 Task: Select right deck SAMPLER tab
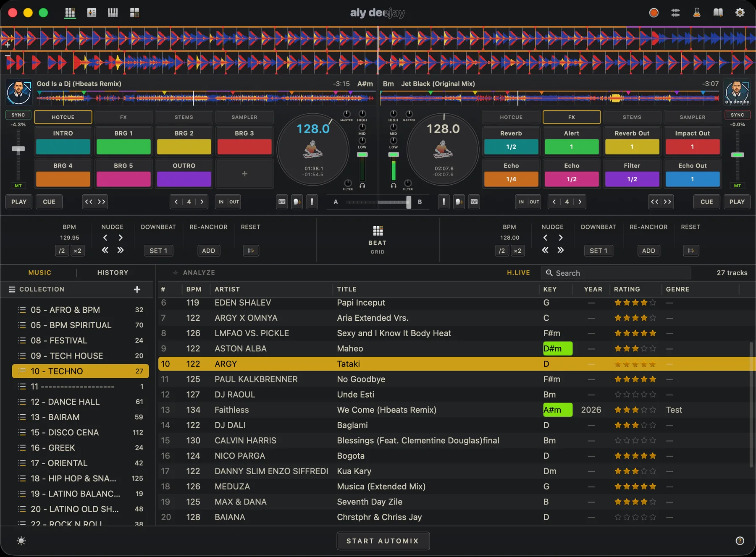tap(693, 117)
